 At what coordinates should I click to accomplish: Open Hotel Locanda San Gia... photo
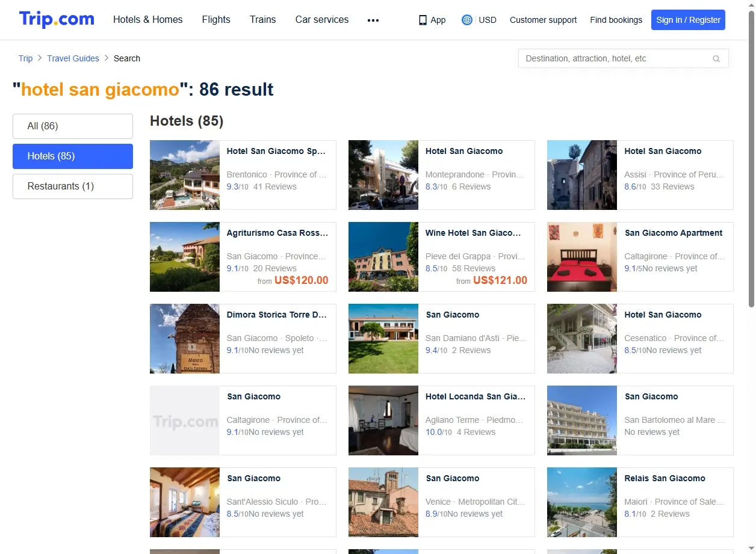[383, 420]
